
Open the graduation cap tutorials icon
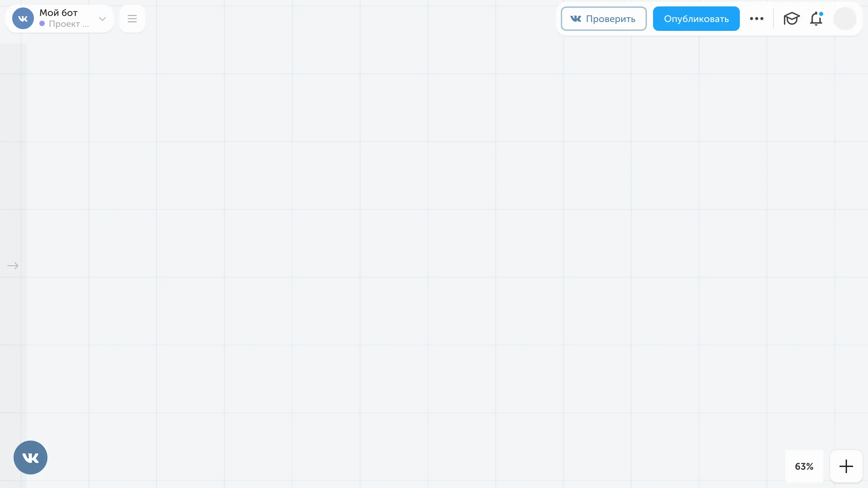coord(791,19)
